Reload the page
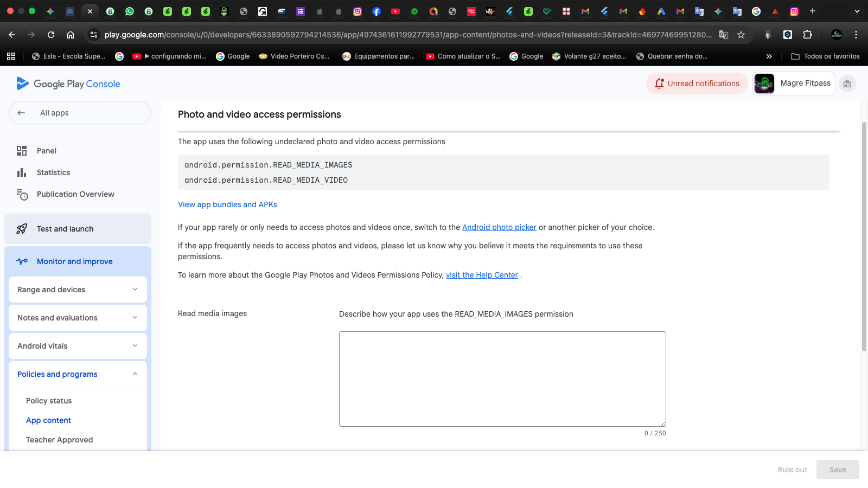This screenshot has height=488, width=868. tap(51, 35)
